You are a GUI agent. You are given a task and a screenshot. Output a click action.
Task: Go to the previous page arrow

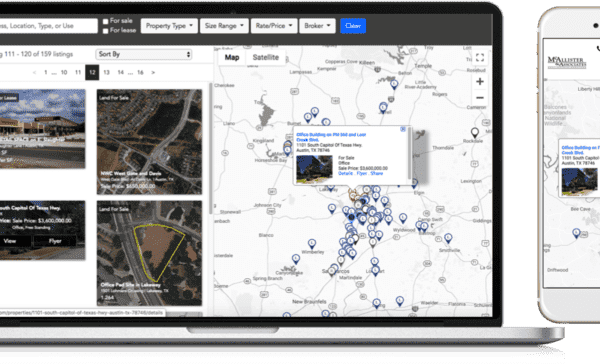pyautogui.click(x=34, y=72)
